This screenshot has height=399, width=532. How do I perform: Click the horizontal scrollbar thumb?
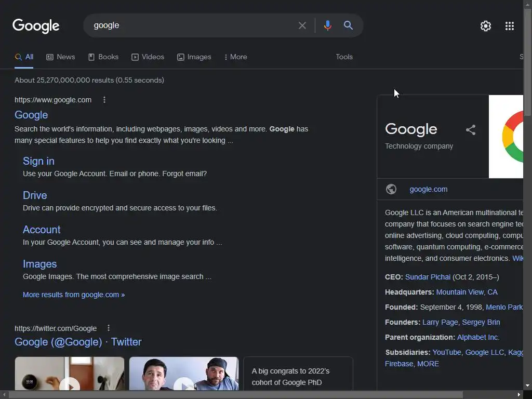[x=236, y=395]
